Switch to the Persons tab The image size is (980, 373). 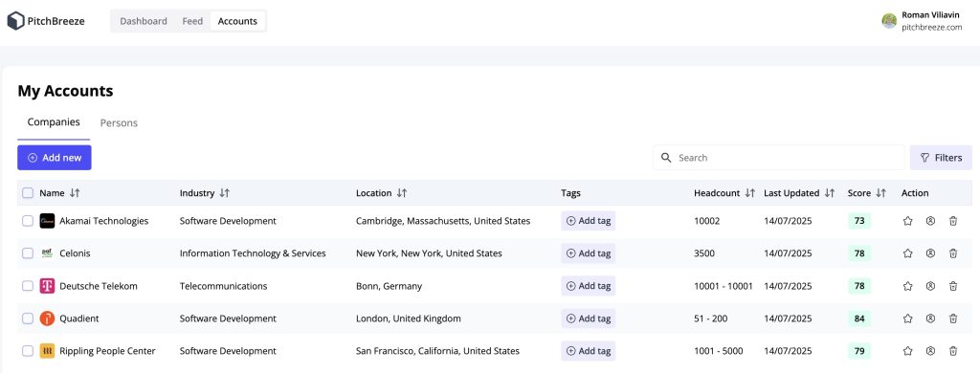(x=119, y=123)
